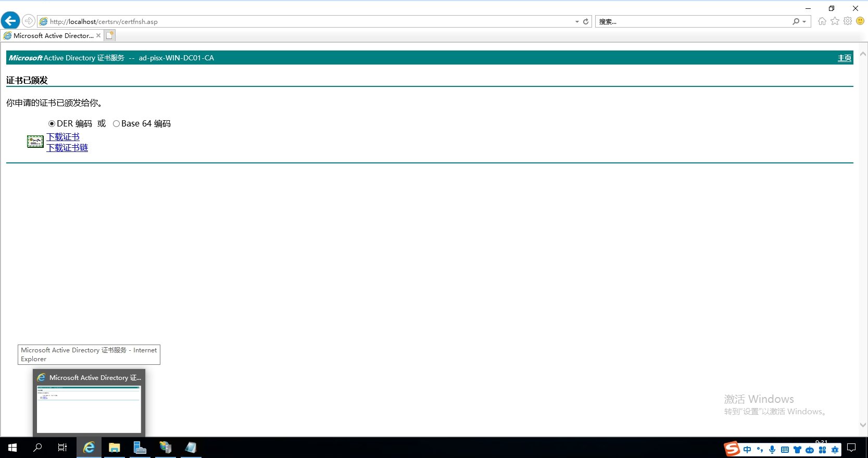Go back using the browser back arrow

(x=10, y=21)
